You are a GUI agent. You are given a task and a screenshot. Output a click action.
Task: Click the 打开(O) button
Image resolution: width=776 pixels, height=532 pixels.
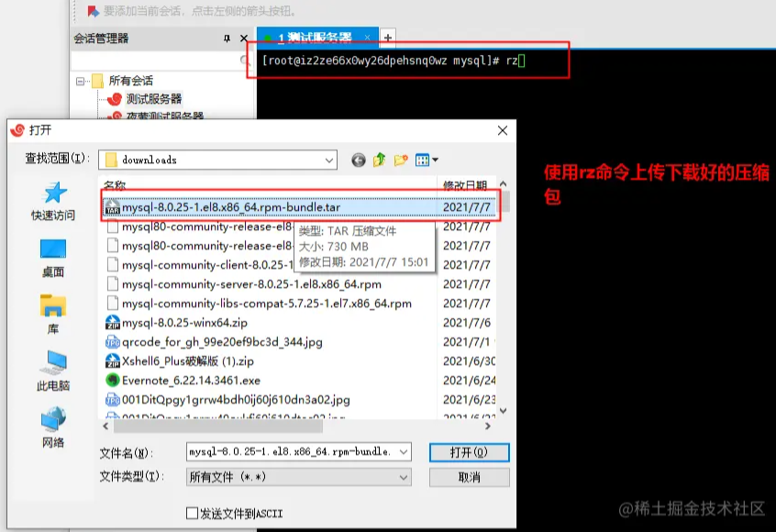[469, 452]
